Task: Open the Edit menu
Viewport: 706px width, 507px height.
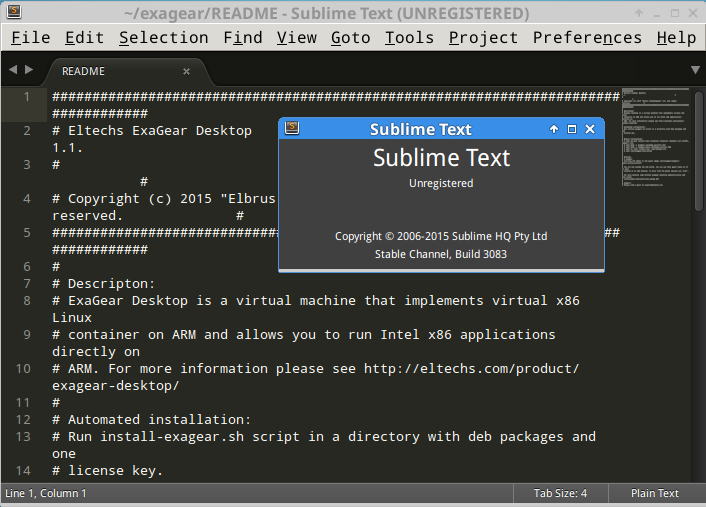Action: (85, 37)
